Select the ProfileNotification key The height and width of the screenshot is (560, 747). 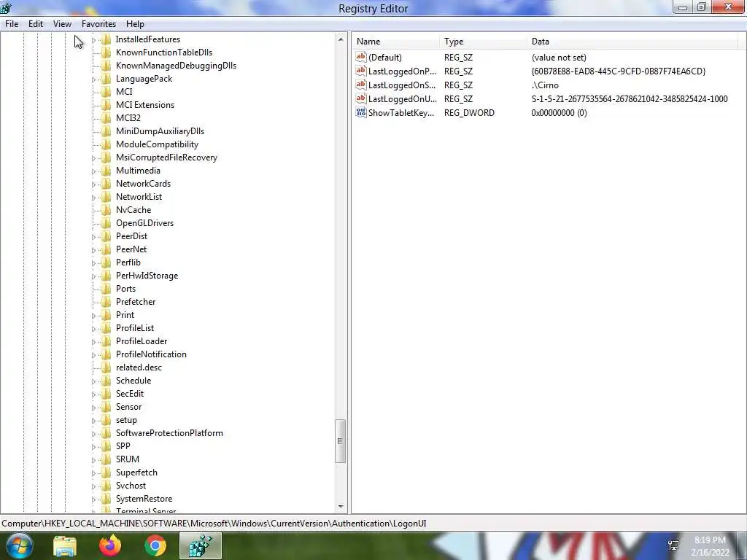[151, 354]
